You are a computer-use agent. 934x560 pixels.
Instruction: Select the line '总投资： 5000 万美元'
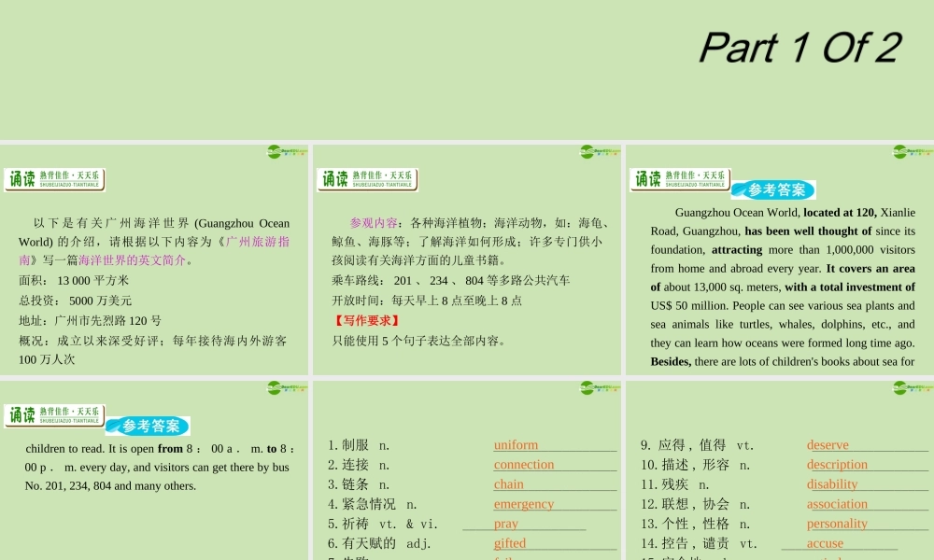[75, 301]
